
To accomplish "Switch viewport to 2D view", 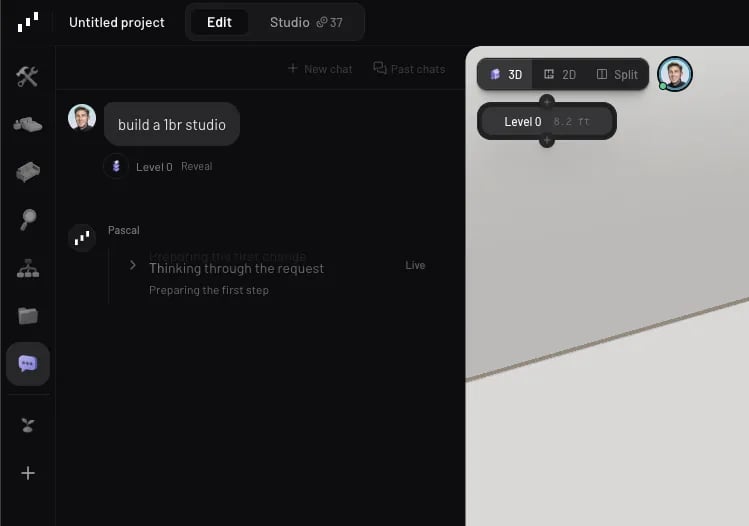I will [x=560, y=75].
